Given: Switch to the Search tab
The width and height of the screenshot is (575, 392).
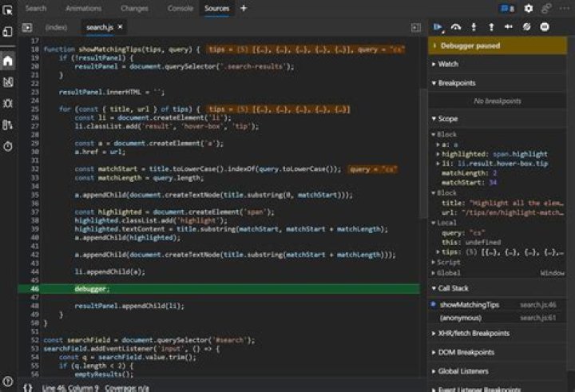Looking at the screenshot, I should tap(36, 8).
